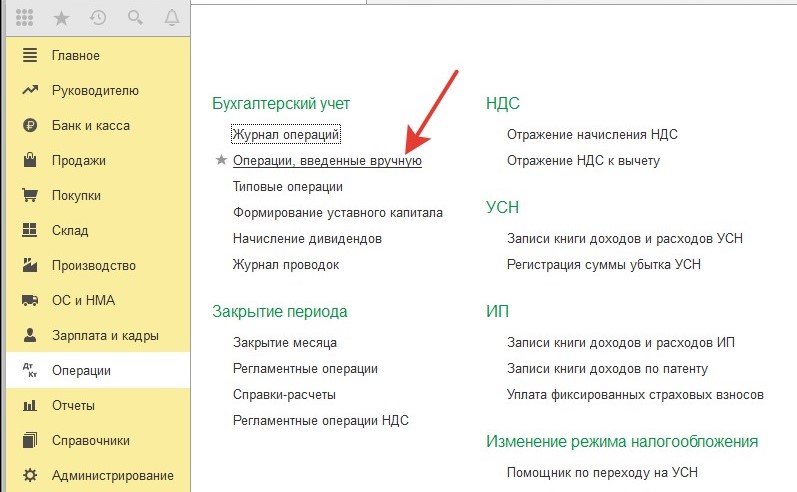The width and height of the screenshot is (797, 492).
Task: Select the Продажи section
Action: click(78, 161)
